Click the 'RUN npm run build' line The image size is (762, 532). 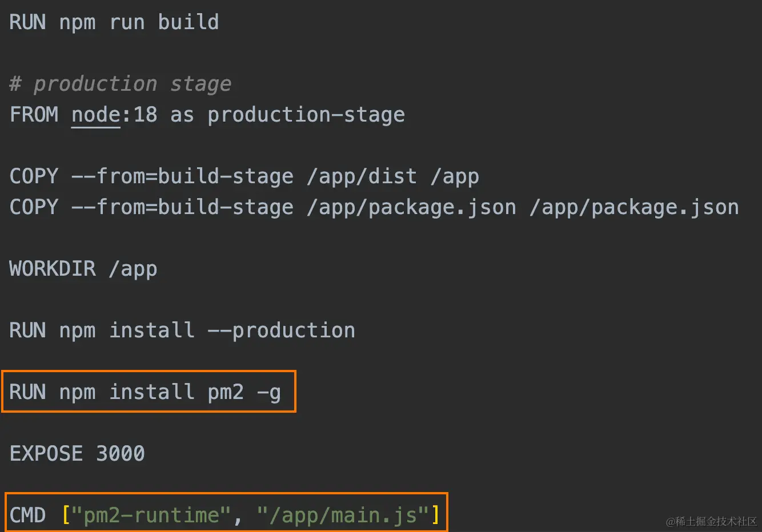pos(114,22)
